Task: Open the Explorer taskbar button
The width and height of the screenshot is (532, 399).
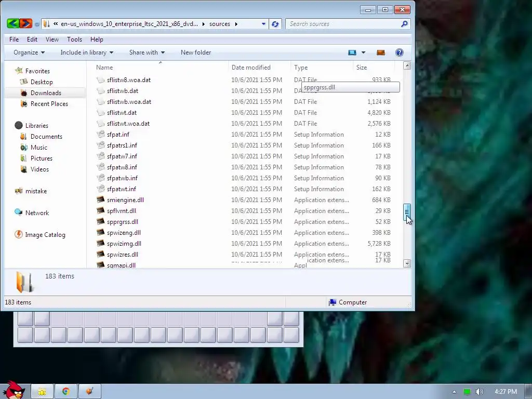Action: tap(42, 392)
